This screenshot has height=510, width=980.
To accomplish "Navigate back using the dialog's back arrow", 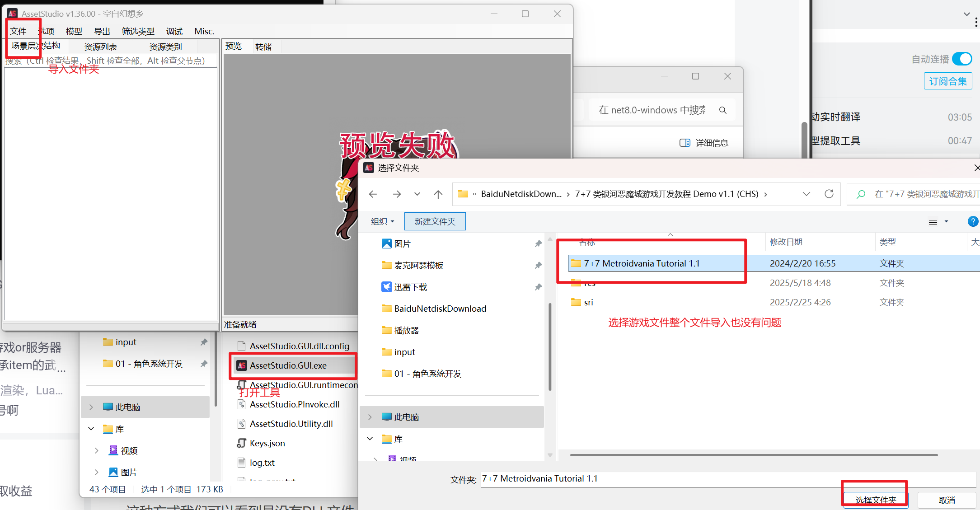I will coord(373,194).
